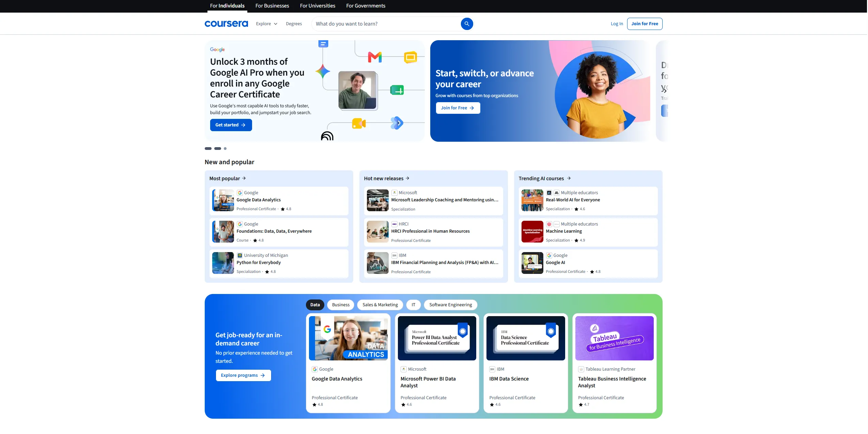Click Google logo on Foundations: Data row
Screen dimensions: 868x434
[x=240, y=224]
